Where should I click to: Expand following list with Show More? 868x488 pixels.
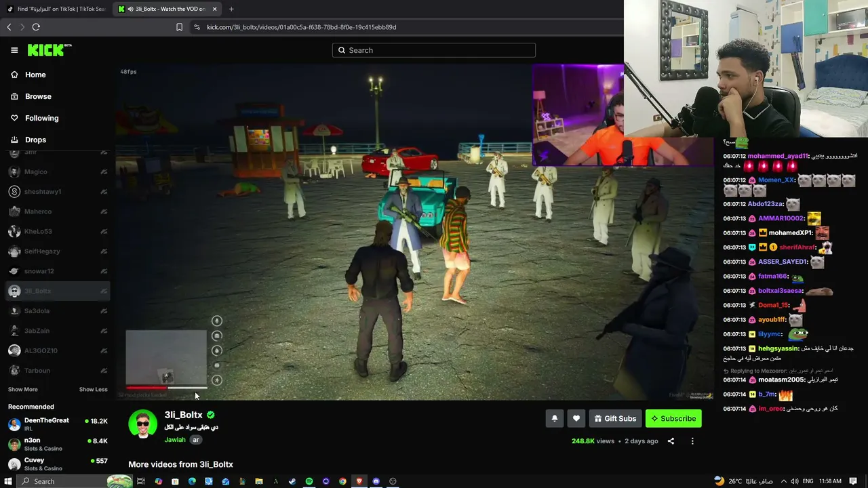(22, 390)
